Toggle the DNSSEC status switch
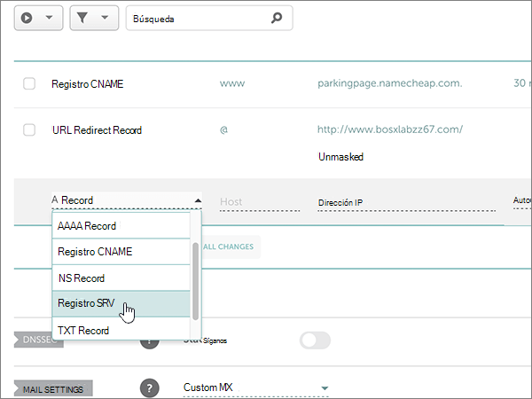The height and width of the screenshot is (399, 532). click(x=315, y=340)
